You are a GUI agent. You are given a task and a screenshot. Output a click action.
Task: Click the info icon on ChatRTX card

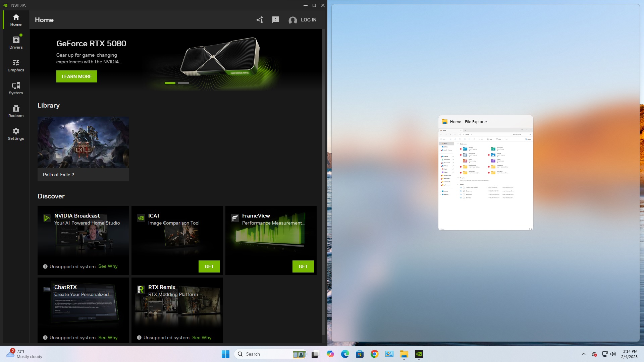point(45,338)
